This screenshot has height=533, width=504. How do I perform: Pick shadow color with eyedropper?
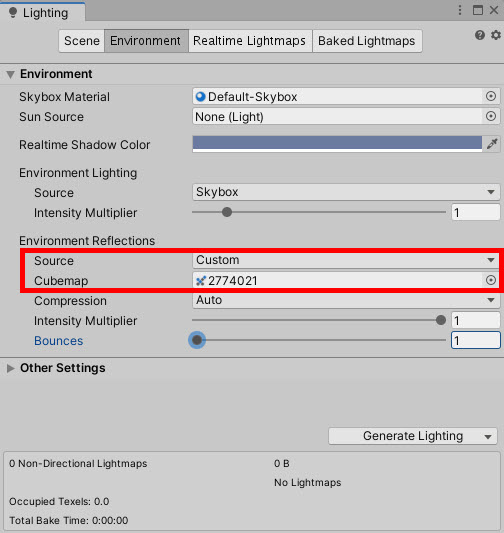(x=492, y=144)
